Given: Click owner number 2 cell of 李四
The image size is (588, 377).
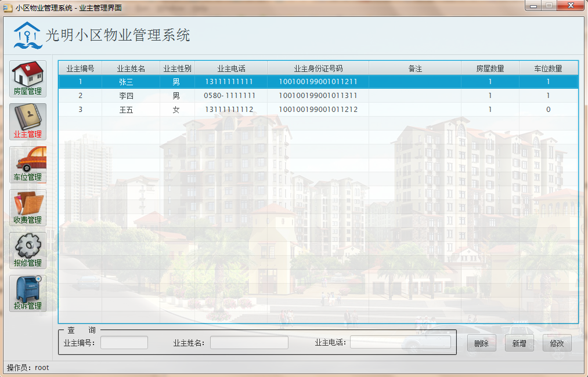Looking at the screenshot, I should point(80,96).
